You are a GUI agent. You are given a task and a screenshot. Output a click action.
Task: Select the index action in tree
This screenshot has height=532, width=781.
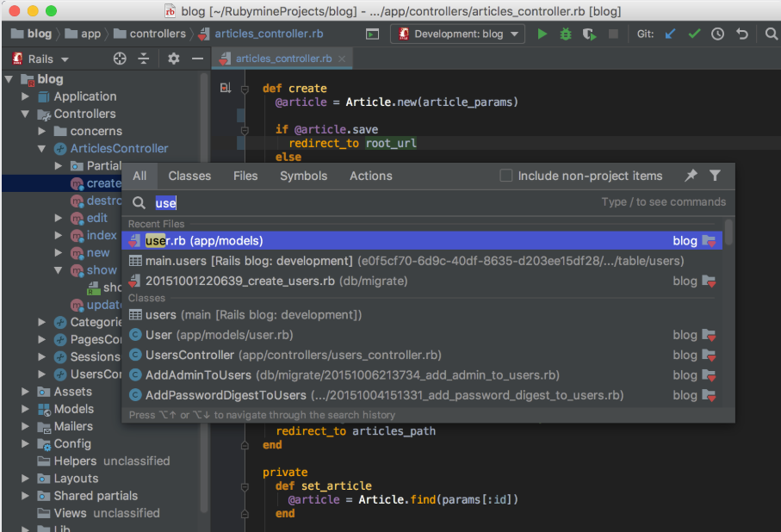[102, 236]
